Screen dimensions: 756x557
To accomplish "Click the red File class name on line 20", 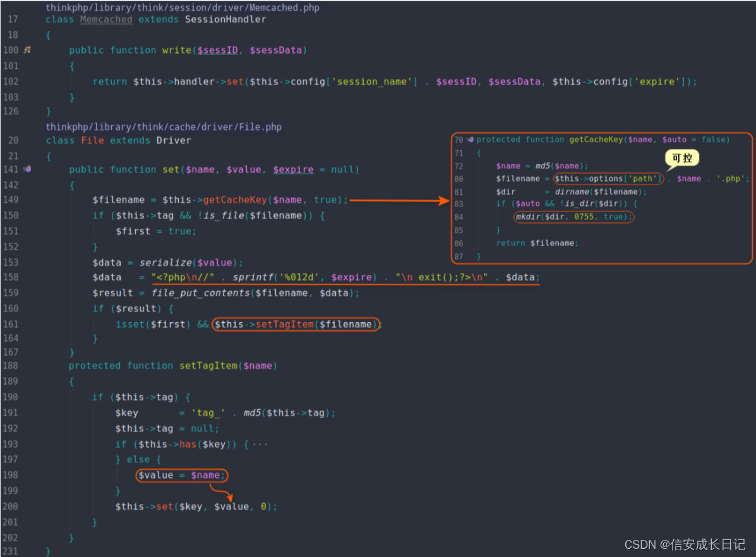I will [93, 140].
